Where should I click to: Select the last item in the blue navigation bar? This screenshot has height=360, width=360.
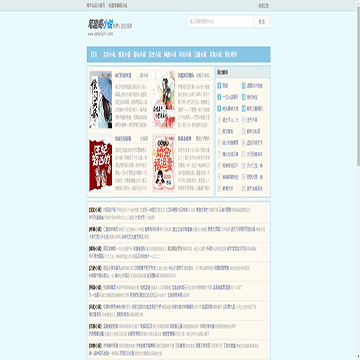click(231, 55)
